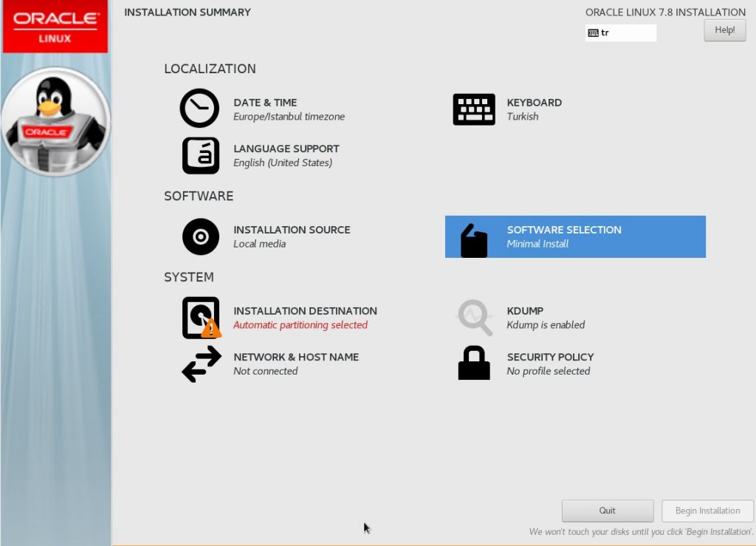Open SOFTWARE SELECTION label
Image resolution: width=756 pixels, height=546 pixels.
pyautogui.click(x=564, y=230)
